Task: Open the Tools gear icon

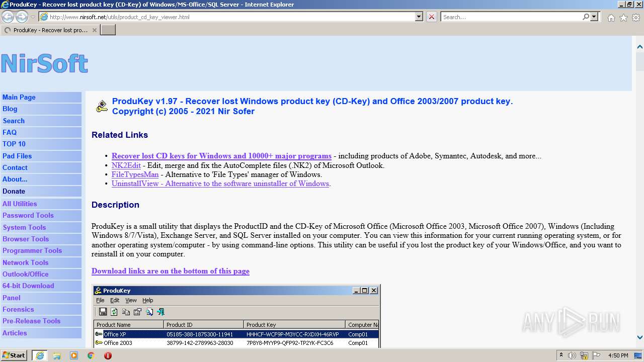Action: pyautogui.click(x=636, y=18)
